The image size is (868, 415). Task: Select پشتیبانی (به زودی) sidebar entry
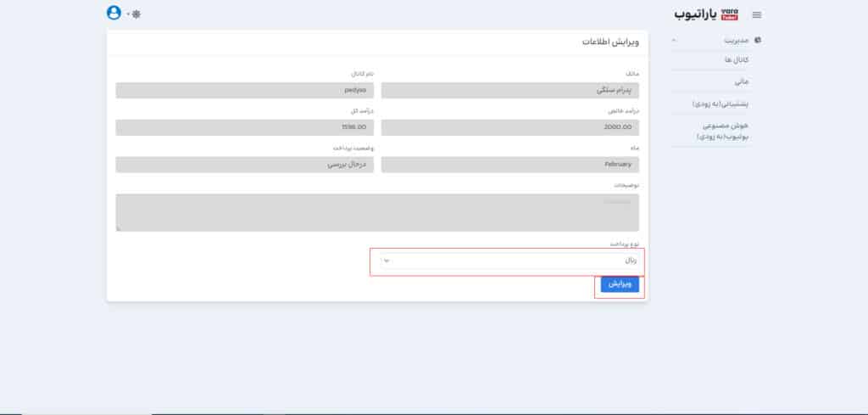[x=721, y=104]
